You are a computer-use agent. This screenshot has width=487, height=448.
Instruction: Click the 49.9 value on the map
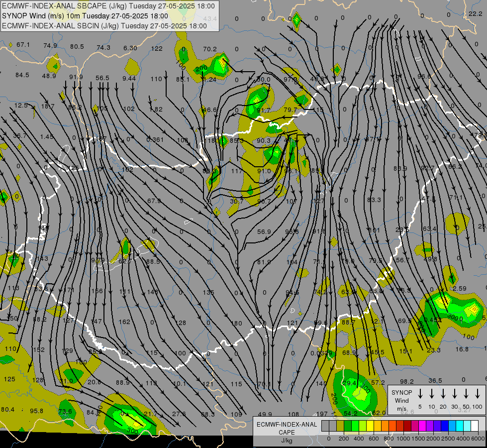coord(265,415)
